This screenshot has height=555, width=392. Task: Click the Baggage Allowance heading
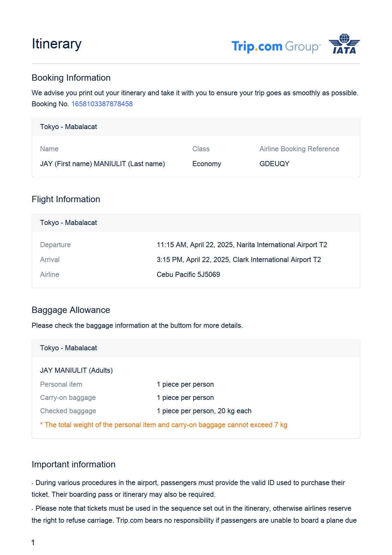click(x=71, y=310)
